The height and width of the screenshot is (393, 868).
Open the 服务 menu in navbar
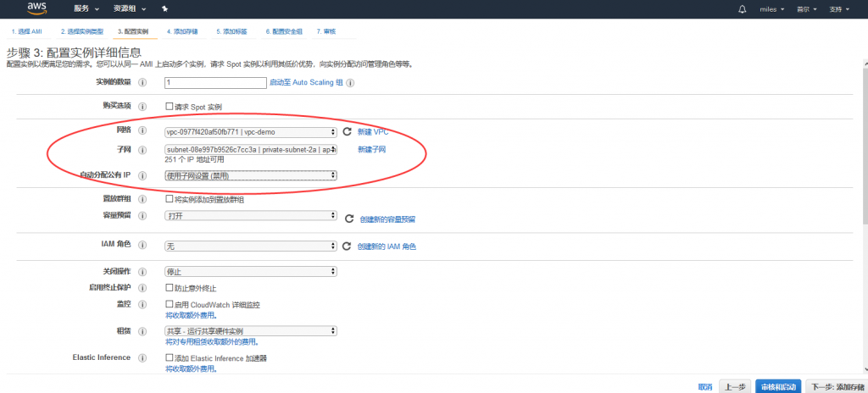86,8
